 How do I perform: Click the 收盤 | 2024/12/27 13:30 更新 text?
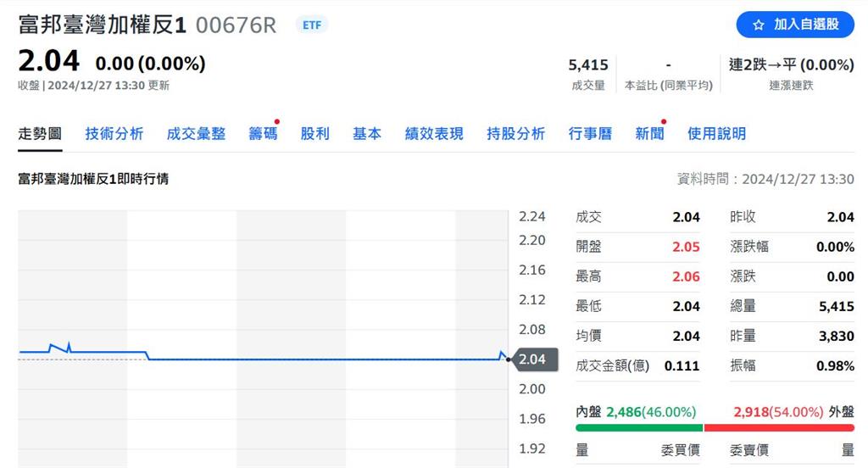click(93, 86)
